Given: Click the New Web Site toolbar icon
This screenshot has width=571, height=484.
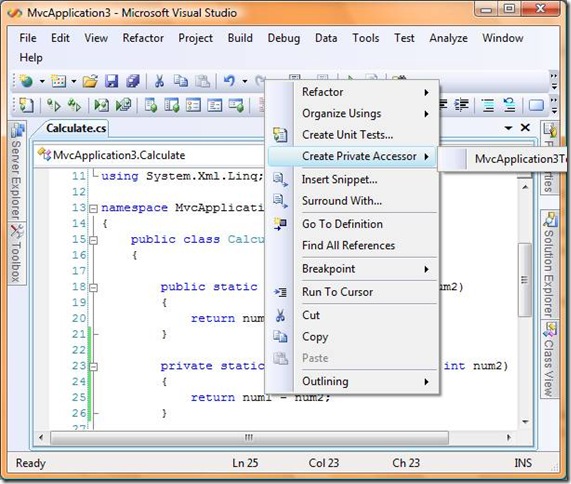Looking at the screenshot, I should point(26,81).
